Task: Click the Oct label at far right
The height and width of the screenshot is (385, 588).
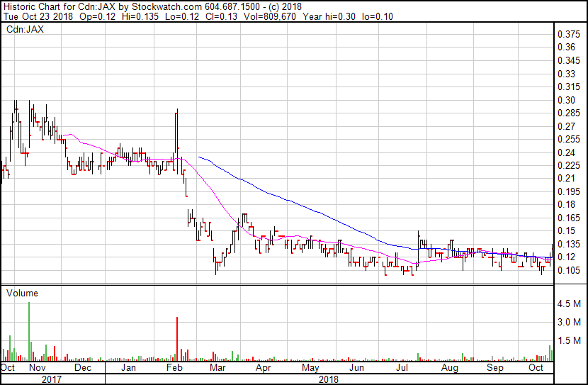Action: (x=536, y=367)
